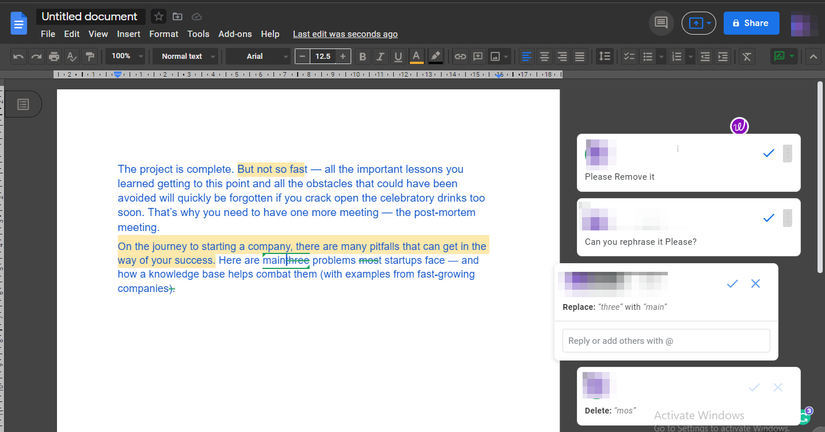Decrease font size with minus button

pos(302,56)
